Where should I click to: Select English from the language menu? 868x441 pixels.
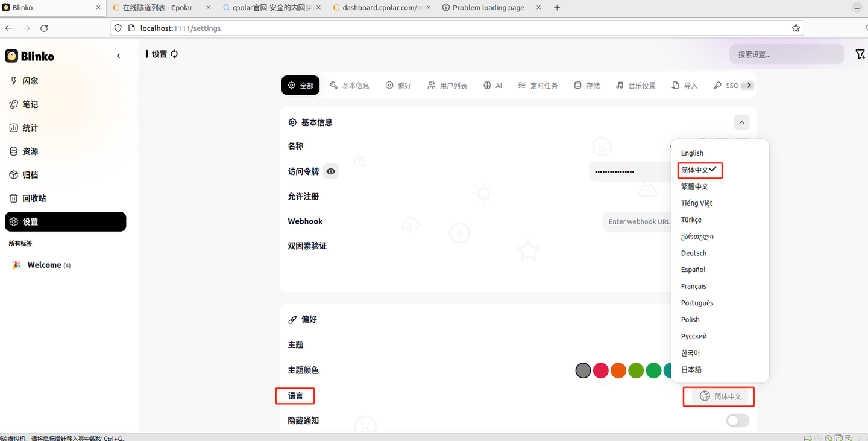pyautogui.click(x=691, y=153)
